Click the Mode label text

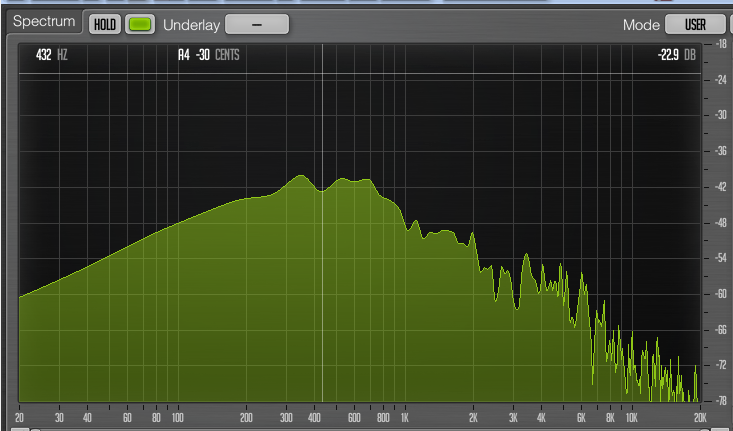point(641,25)
